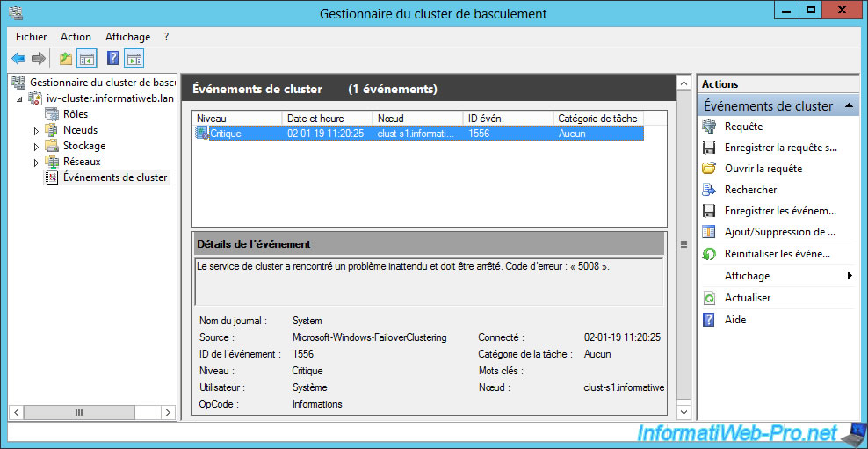This screenshot has width=868, height=449.
Task: Select Rôles in the cluster tree
Action: 76,114
